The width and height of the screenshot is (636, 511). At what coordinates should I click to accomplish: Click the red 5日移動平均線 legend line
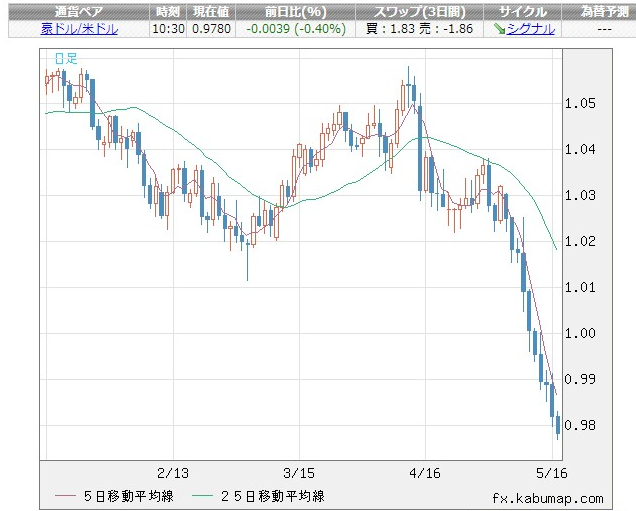[67, 496]
